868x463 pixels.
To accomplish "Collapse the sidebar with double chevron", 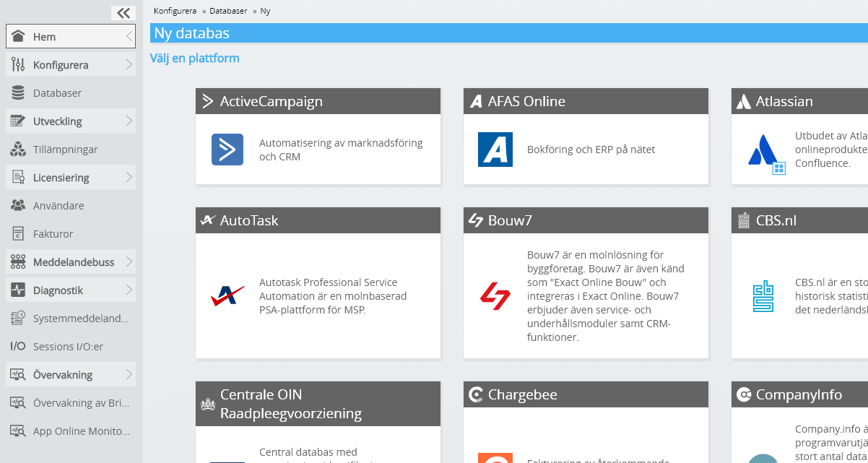I will (123, 12).
